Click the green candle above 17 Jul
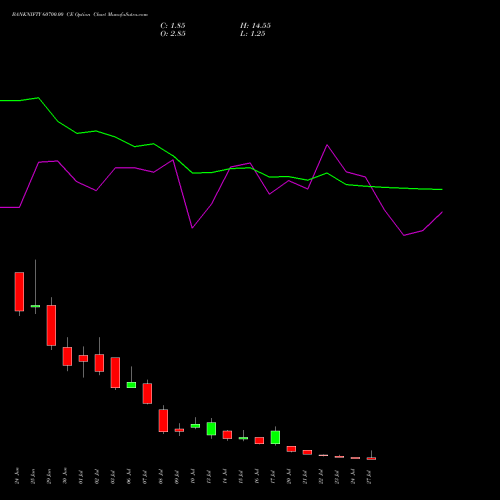The image size is (500, 500). 275,437
